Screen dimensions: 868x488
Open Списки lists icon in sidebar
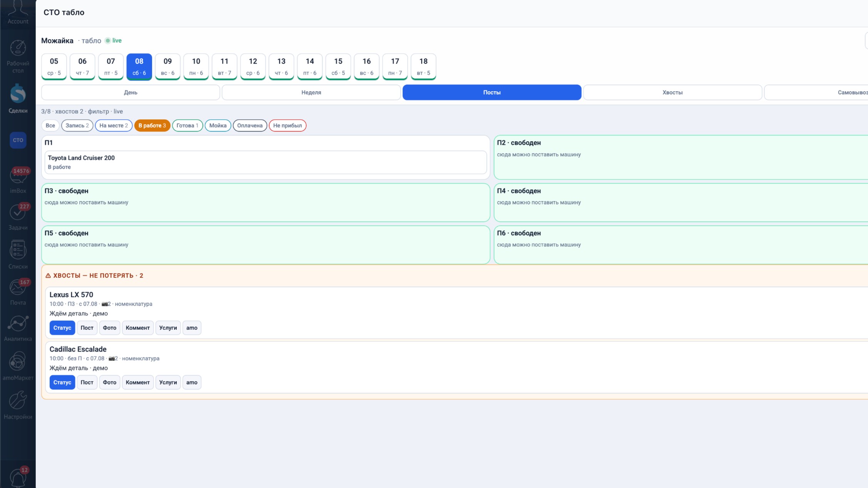click(x=18, y=250)
